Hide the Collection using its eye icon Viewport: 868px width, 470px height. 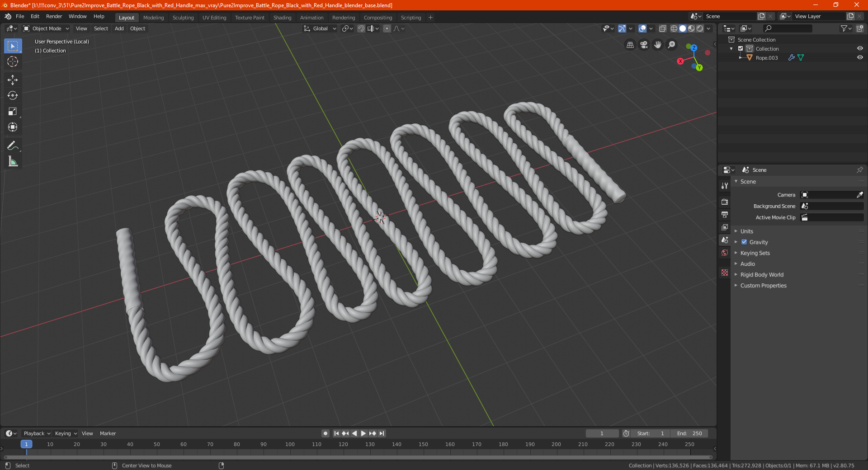[x=860, y=48]
